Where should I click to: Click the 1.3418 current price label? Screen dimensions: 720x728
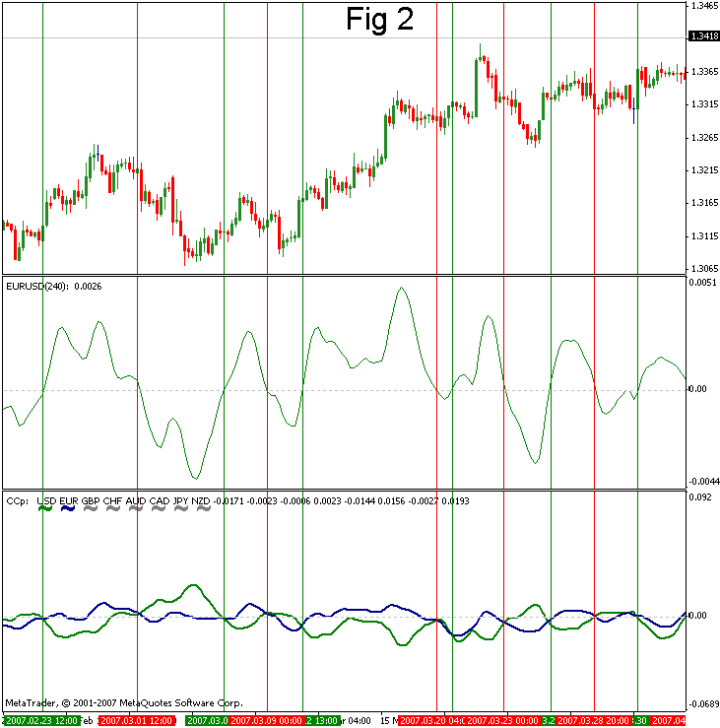click(704, 36)
